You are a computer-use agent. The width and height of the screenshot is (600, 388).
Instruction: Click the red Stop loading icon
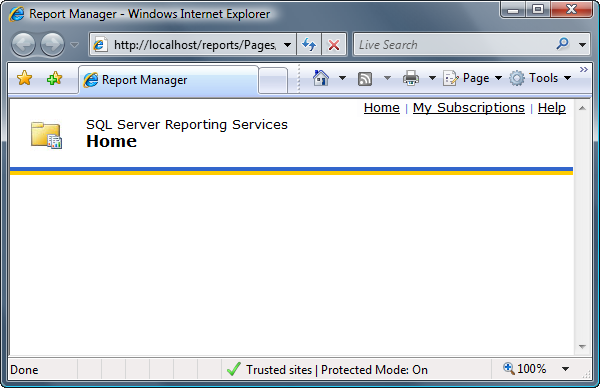coord(334,45)
